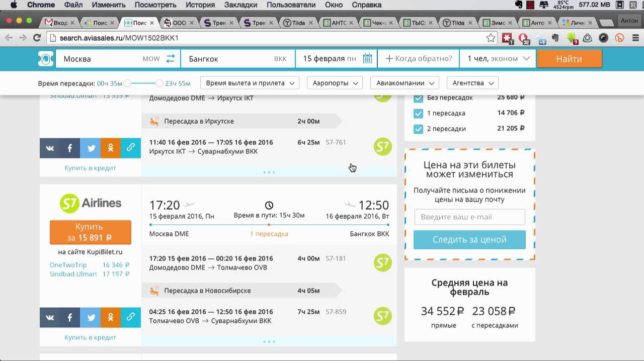This screenshot has width=644, height=361.
Task: Share upper ticket on Twitter
Action: pyautogui.click(x=91, y=148)
